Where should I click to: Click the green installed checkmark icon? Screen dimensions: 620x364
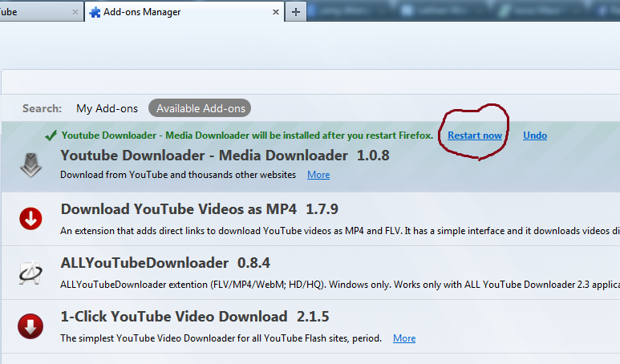[51, 135]
